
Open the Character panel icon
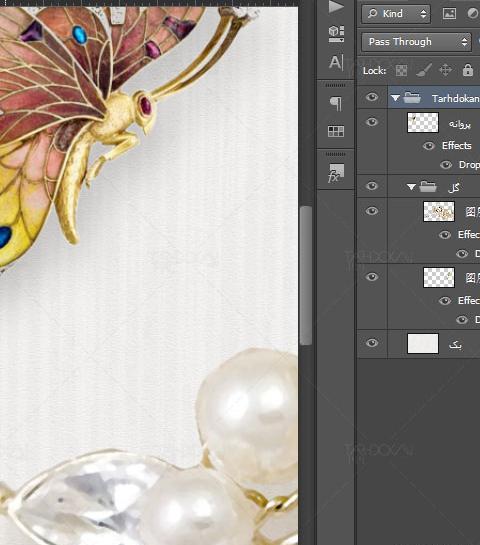(x=336, y=63)
